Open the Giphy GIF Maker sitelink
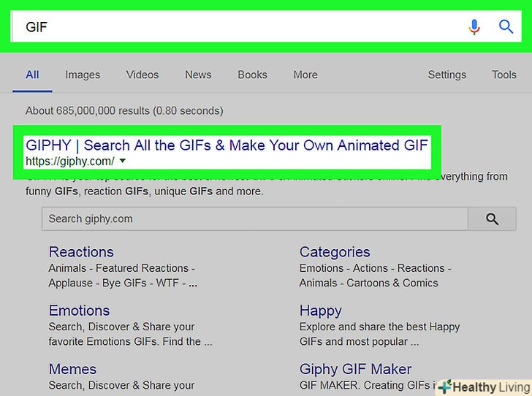Image resolution: width=532 pixels, height=396 pixels. pyautogui.click(x=355, y=369)
